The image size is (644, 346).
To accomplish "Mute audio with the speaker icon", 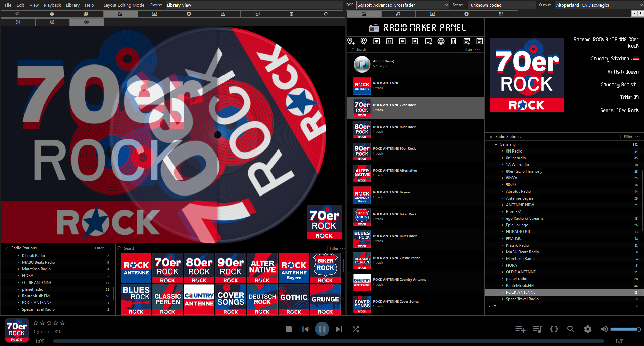I will [604, 329].
